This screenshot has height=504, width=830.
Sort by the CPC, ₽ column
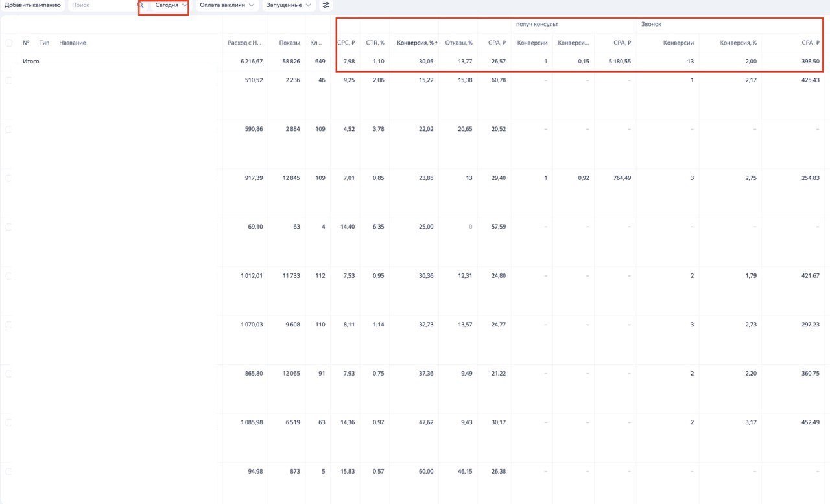click(x=346, y=43)
